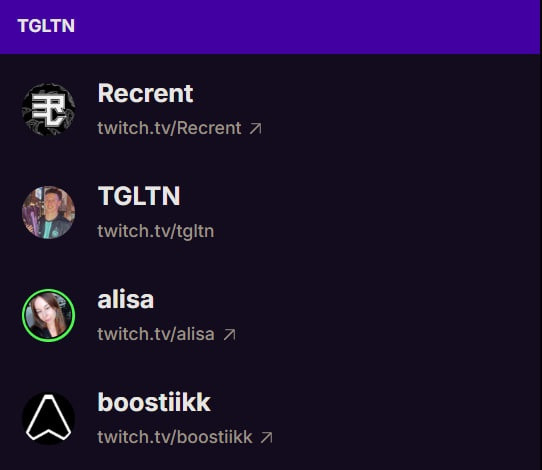This screenshot has width=542, height=470.
Task: Open the twitch.tv/Recrent link
Action: (x=169, y=128)
